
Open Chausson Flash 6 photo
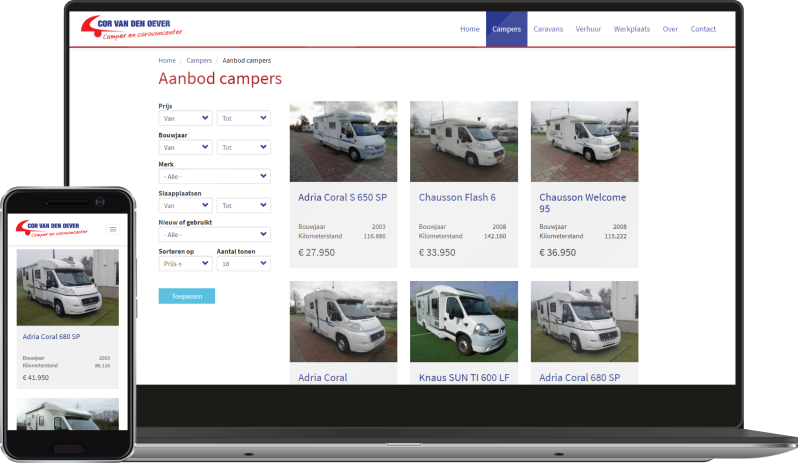coord(464,141)
